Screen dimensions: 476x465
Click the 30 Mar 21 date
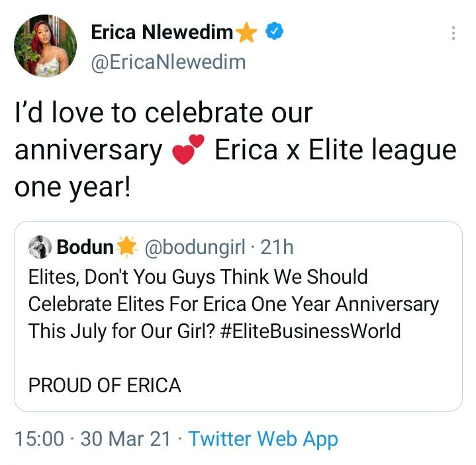pos(126,439)
